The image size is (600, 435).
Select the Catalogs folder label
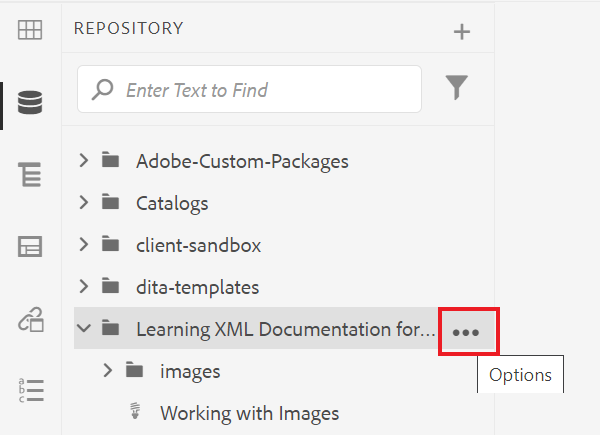[172, 203]
